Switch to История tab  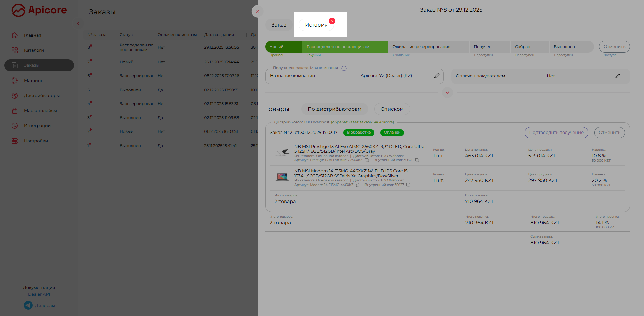click(316, 25)
